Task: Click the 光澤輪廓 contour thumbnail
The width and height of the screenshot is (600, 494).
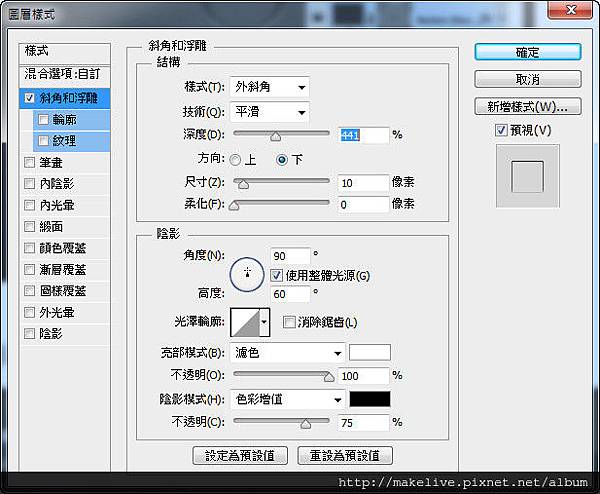Action: point(245,323)
